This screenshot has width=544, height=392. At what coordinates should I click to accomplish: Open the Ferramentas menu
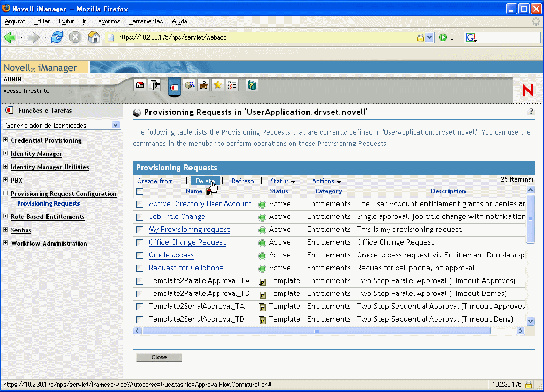coord(146,21)
